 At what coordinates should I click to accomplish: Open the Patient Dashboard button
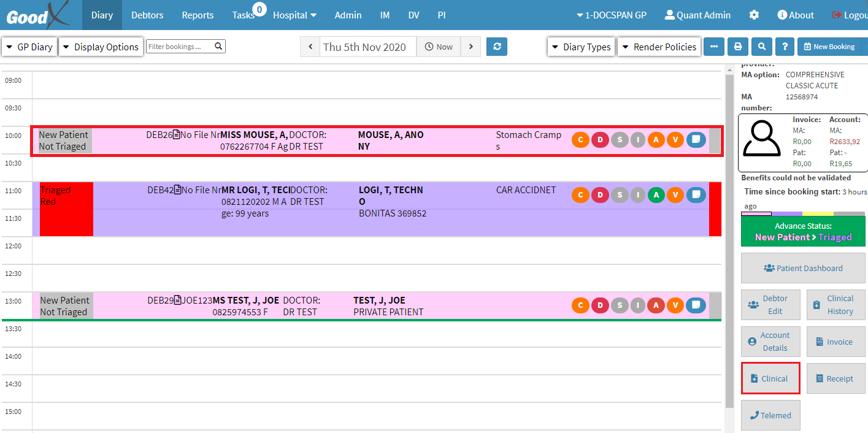coord(802,268)
